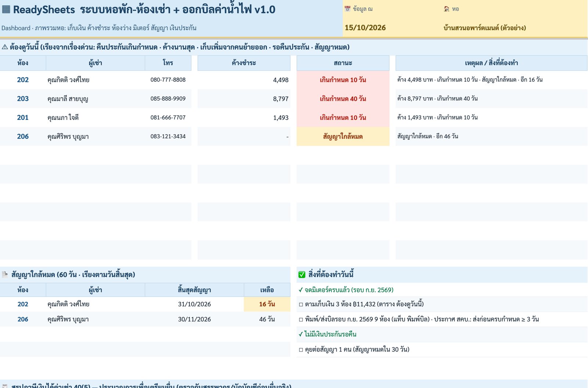Viewport: 588px width, 388px height.
Task: Open room 201 link
Action: 23,118
